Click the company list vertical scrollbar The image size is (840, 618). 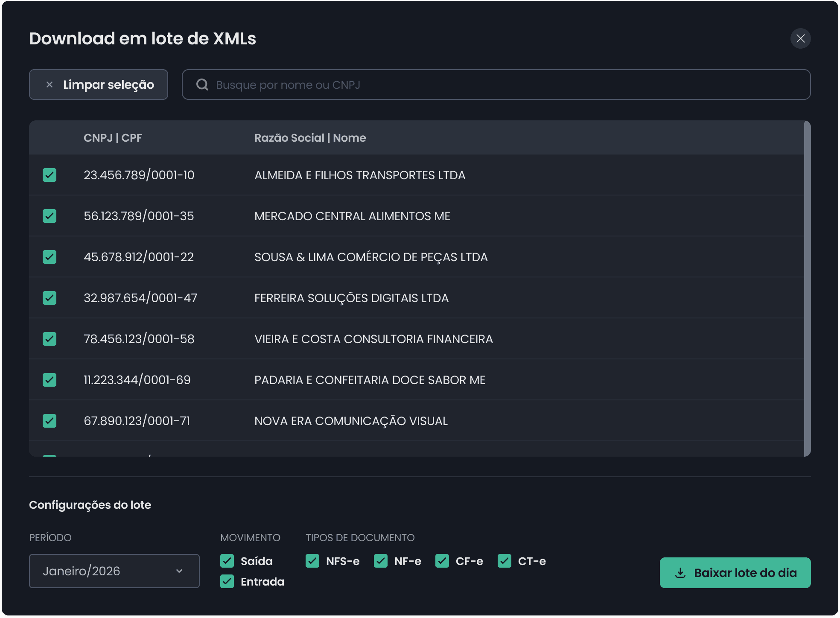click(x=807, y=289)
